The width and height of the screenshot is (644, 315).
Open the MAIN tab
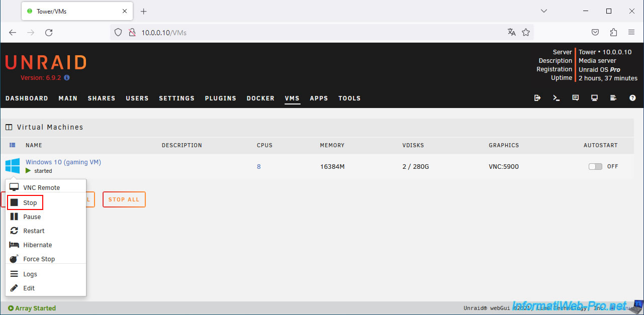pyautogui.click(x=68, y=98)
